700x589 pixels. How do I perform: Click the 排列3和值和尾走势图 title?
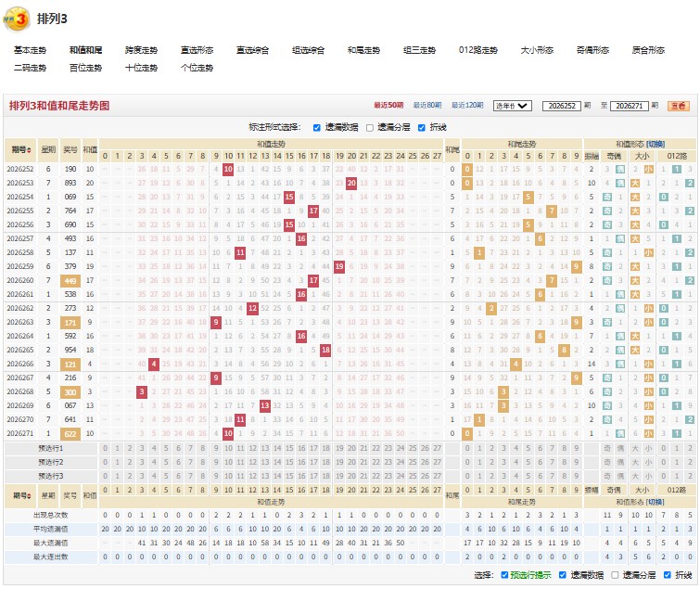click(x=59, y=106)
